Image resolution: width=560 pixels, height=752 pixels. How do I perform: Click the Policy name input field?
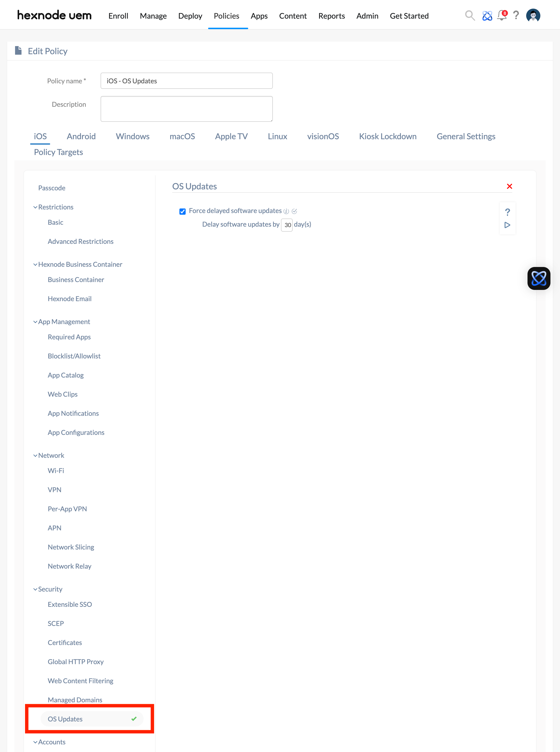coord(186,81)
